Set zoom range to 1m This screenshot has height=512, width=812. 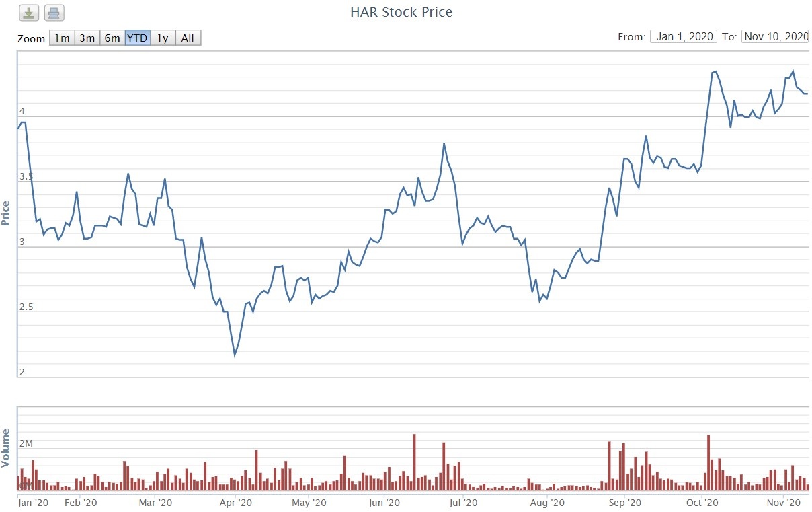click(x=62, y=38)
